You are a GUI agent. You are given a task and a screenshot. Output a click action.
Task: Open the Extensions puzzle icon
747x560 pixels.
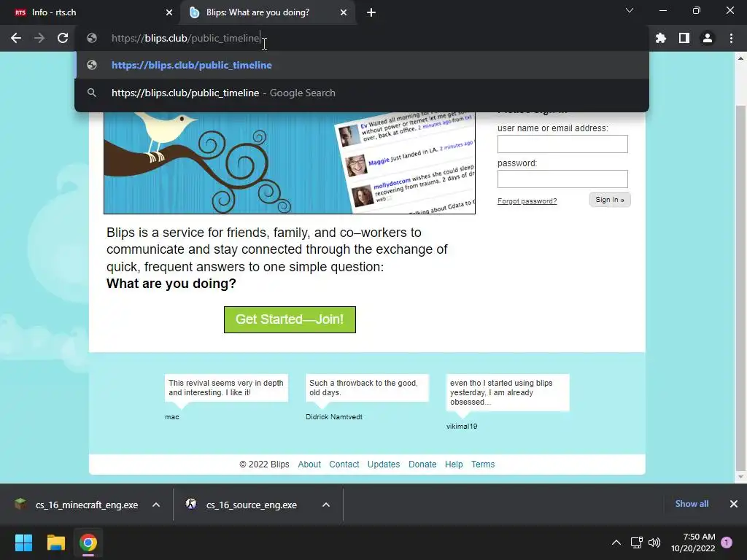tap(661, 38)
